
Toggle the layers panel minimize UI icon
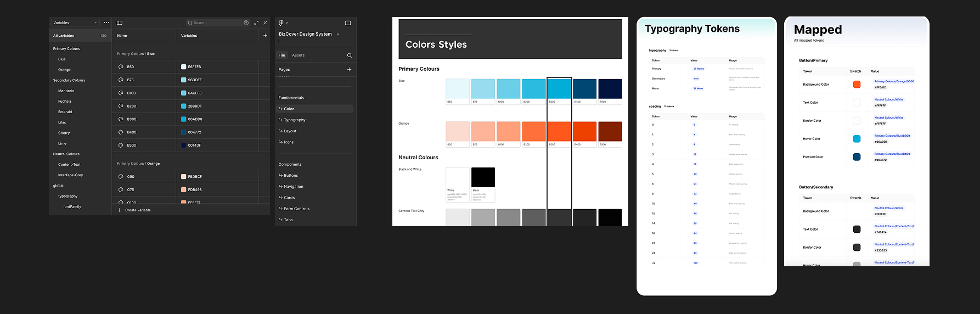[x=348, y=23]
